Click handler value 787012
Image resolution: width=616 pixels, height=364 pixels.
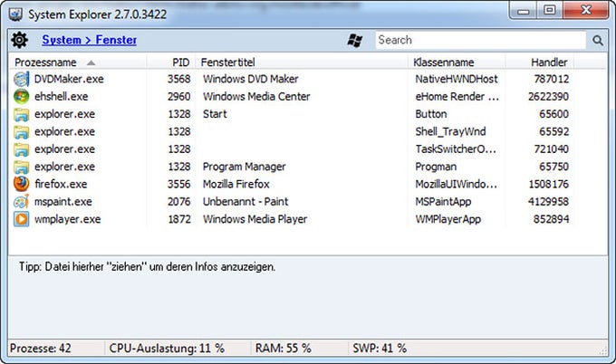tap(551, 79)
